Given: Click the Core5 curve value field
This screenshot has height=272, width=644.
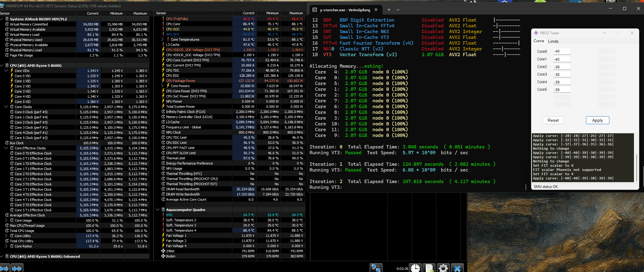Looking at the screenshot, I should (x=562, y=89).
